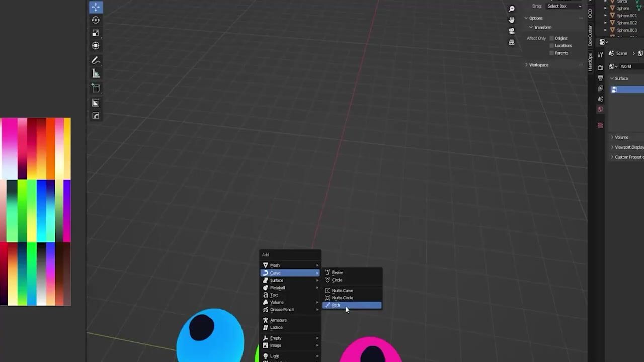This screenshot has height=362, width=644.
Task: Open the World datablock browse dropdown
Action: pos(613,66)
